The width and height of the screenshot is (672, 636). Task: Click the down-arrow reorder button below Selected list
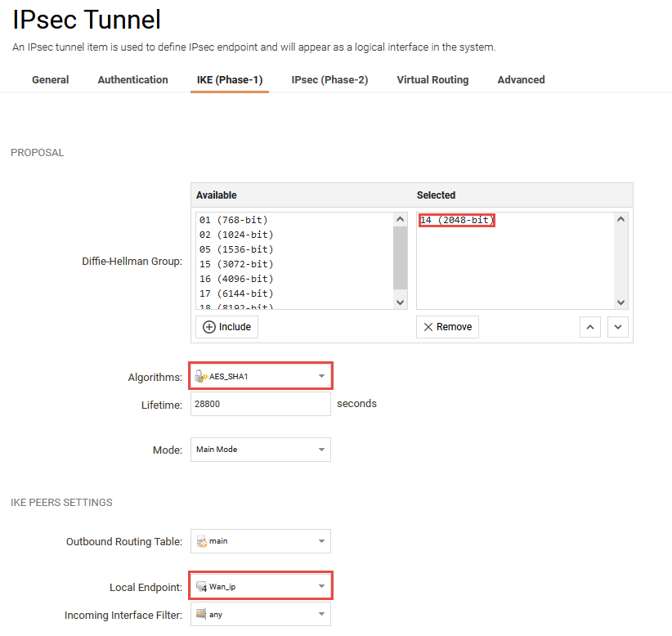point(617,326)
